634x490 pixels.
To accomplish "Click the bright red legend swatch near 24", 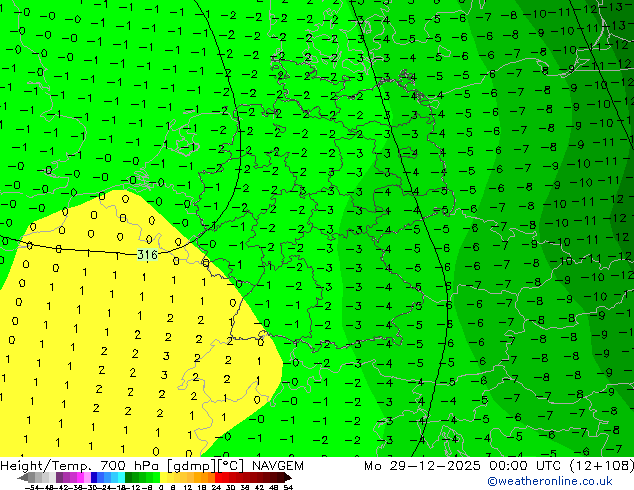I will [x=218, y=478].
